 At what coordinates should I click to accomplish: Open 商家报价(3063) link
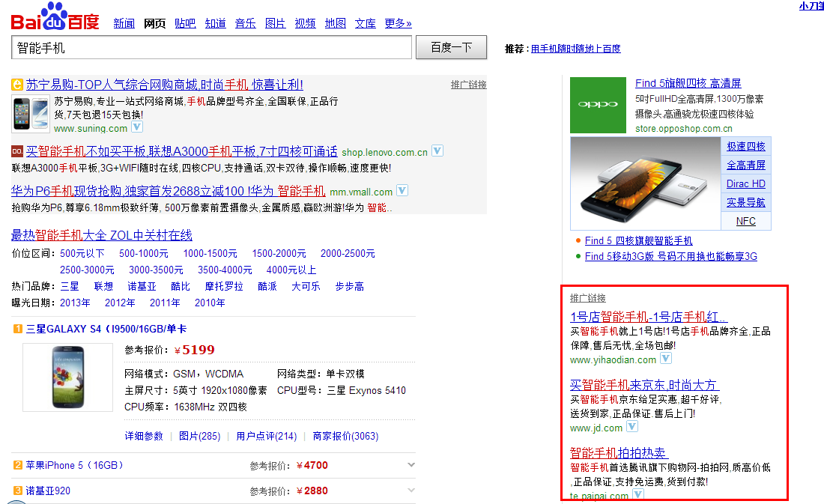click(345, 436)
